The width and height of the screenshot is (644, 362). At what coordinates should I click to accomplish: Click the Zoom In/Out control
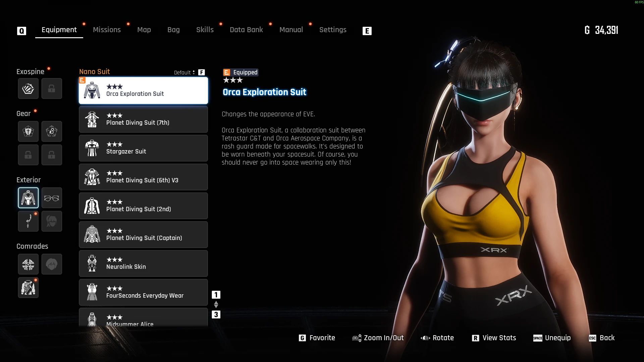point(378,338)
